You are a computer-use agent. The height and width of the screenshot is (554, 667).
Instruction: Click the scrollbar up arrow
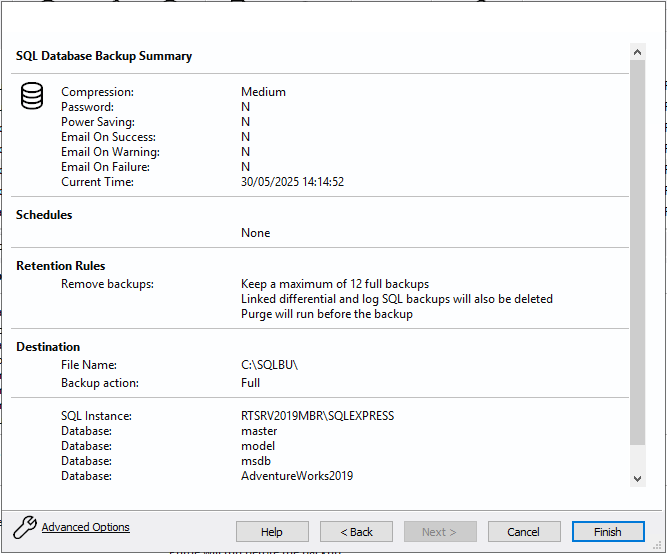click(x=638, y=50)
